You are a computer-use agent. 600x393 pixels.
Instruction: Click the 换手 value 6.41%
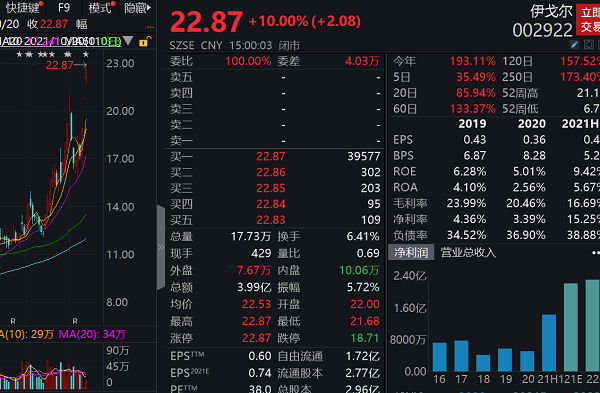click(x=363, y=236)
